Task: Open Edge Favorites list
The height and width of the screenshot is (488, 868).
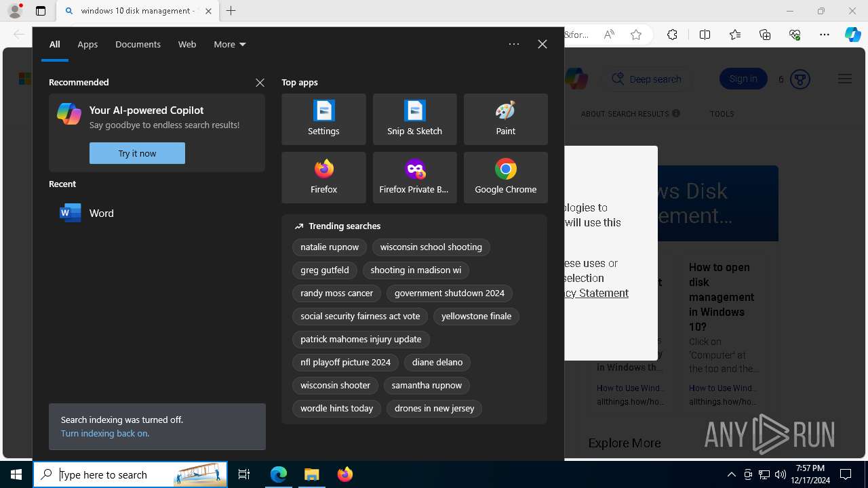Action: pos(735,35)
